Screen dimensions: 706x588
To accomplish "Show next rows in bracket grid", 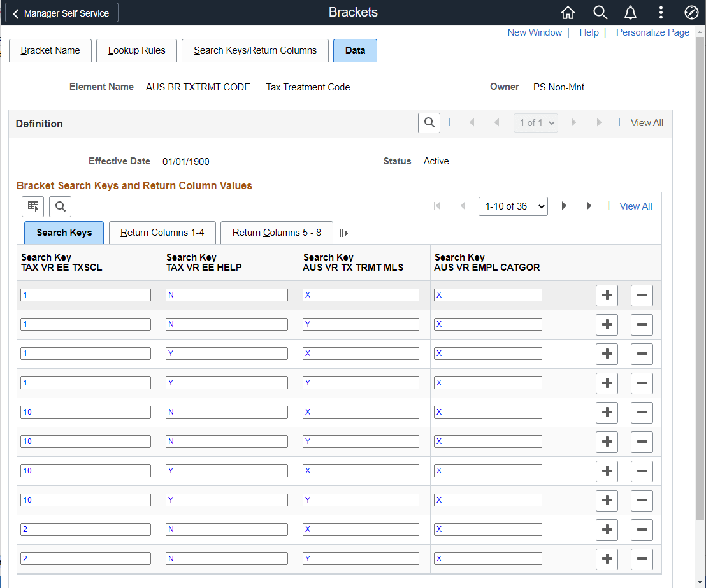I will click(x=564, y=206).
